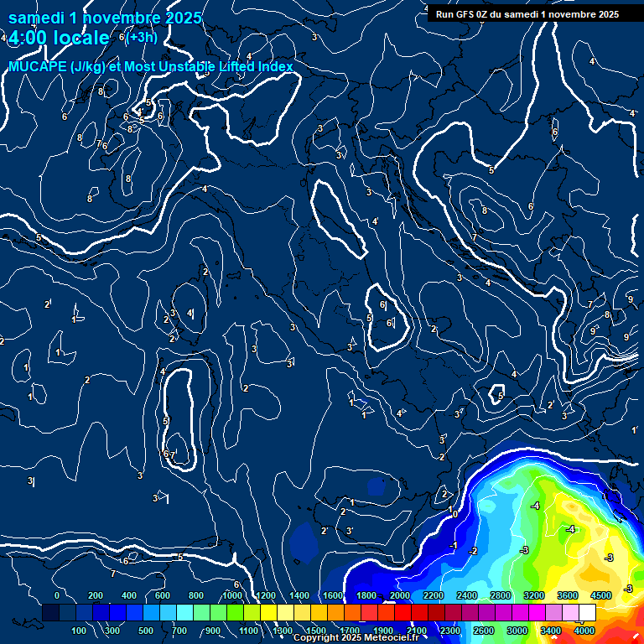Click the '900' legend scale label

213,631
